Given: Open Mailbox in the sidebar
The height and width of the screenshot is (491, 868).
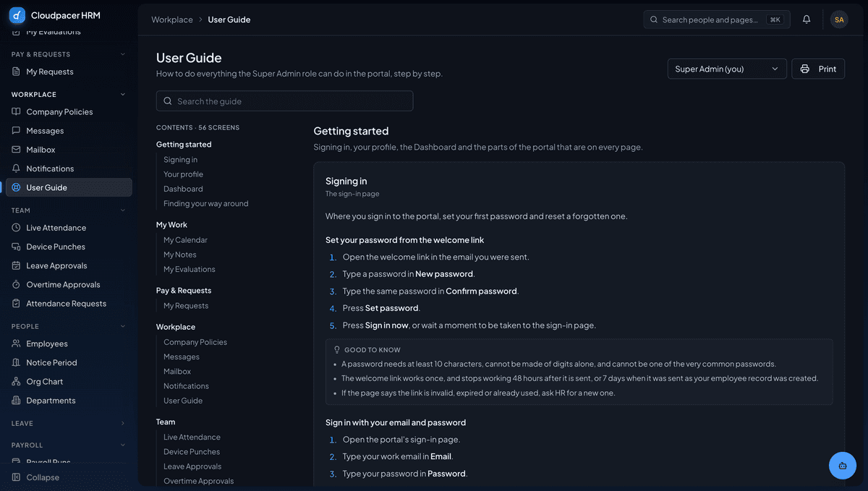Looking at the screenshot, I should tap(69, 150).
